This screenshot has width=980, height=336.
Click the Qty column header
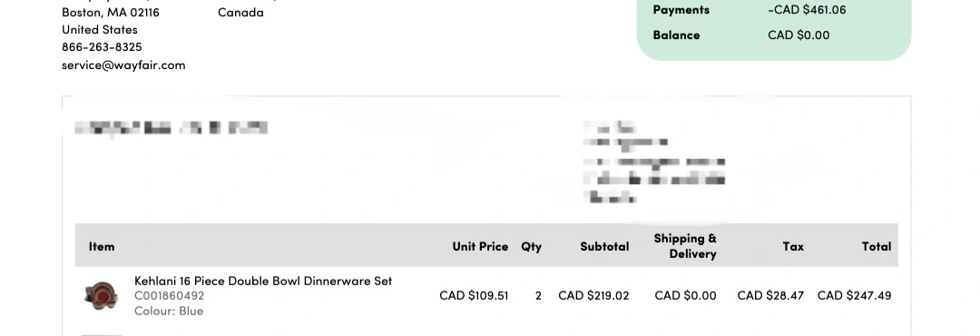(531, 246)
